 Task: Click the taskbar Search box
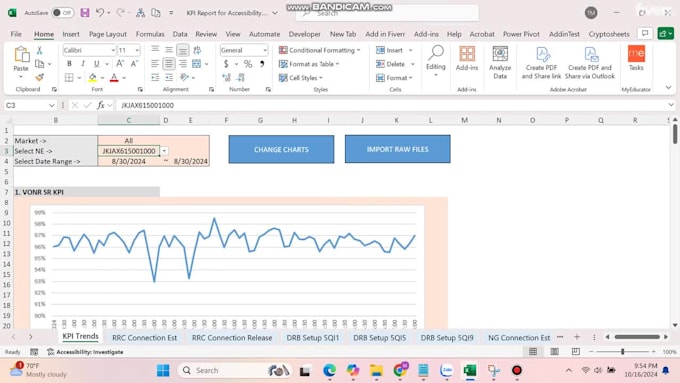coord(235,370)
